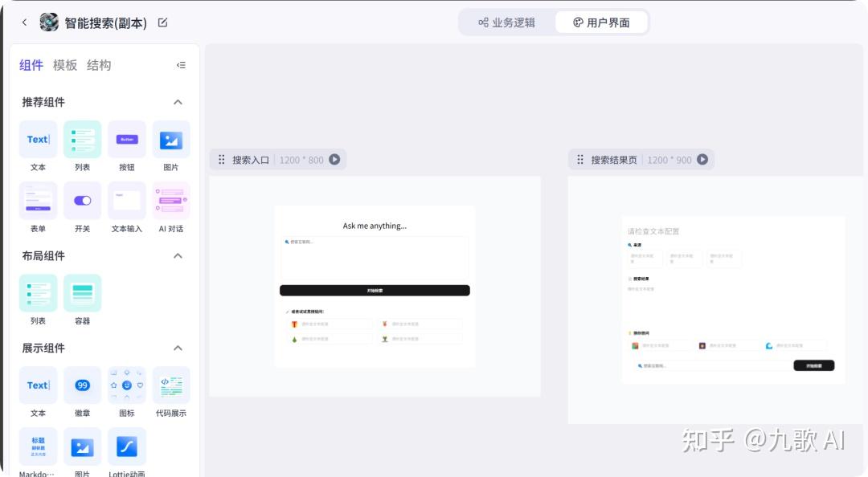Screen dimensions: 868x477
Task: Select the 组件 tab
Action: pyautogui.click(x=31, y=65)
